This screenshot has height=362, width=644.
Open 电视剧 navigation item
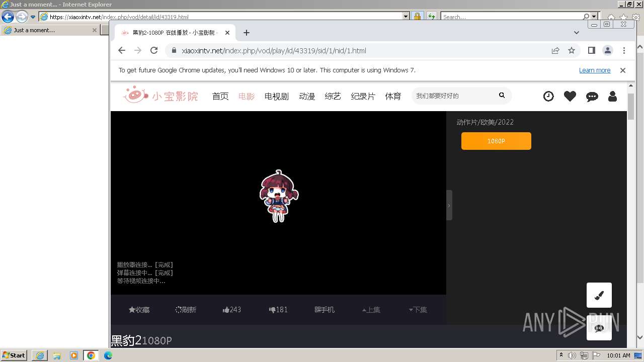[x=277, y=96]
